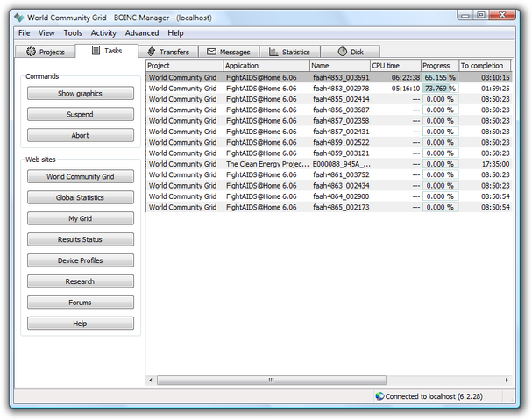This screenshot has width=532, height=420.
Task: Click the scroll left arrow
Action: pyautogui.click(x=151, y=380)
